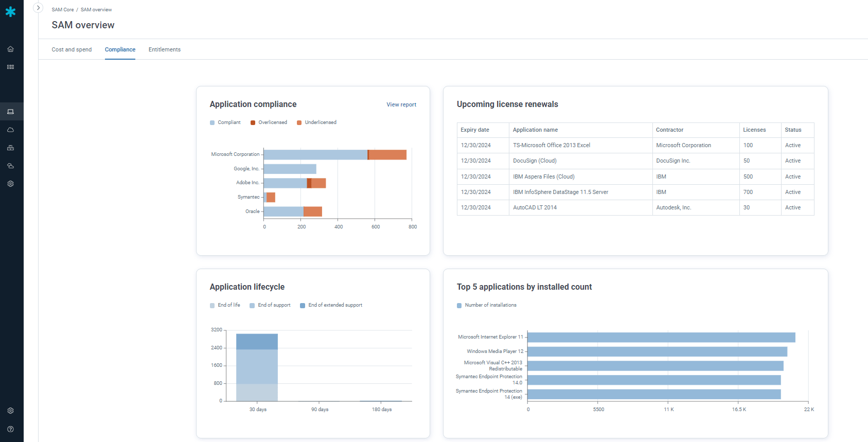Click the Contractor column header

pyautogui.click(x=696, y=130)
